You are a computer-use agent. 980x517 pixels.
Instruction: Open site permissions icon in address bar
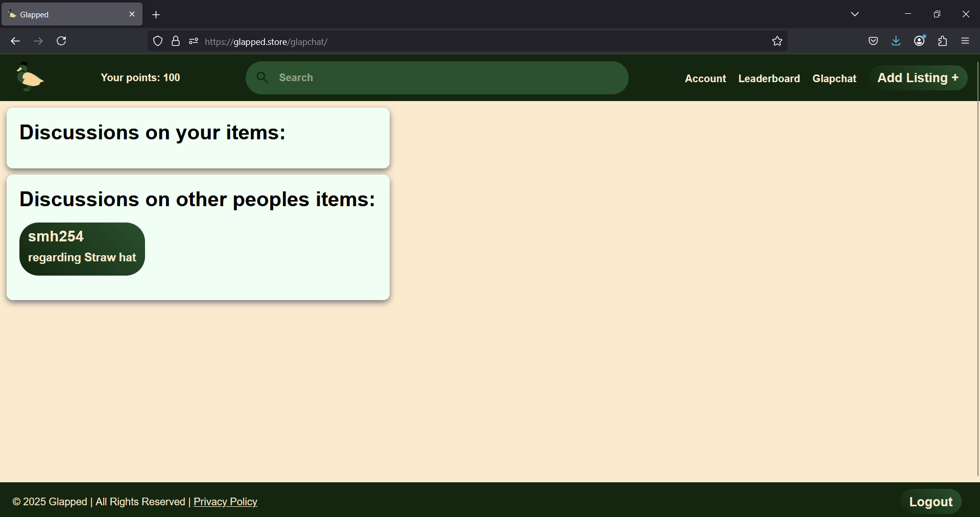(193, 41)
